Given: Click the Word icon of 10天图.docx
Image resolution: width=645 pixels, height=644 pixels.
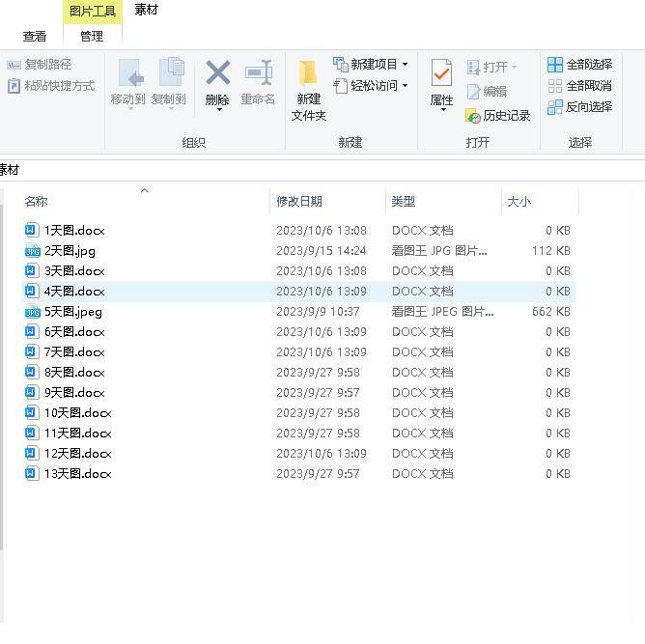Looking at the screenshot, I should (x=32, y=413).
